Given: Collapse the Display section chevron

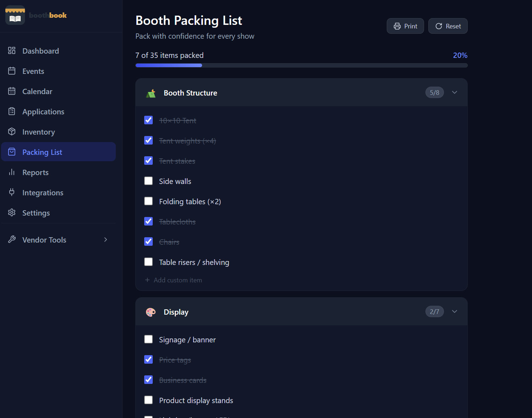Looking at the screenshot, I should (x=455, y=311).
